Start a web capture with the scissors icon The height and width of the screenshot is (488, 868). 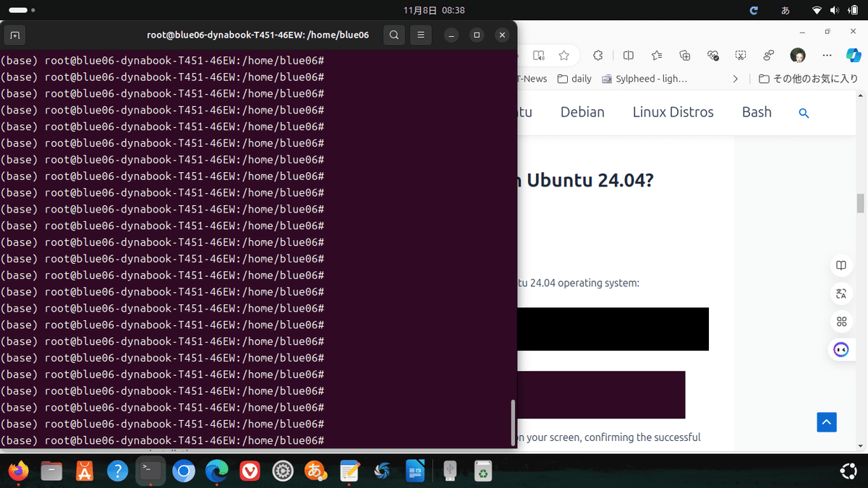740,55
